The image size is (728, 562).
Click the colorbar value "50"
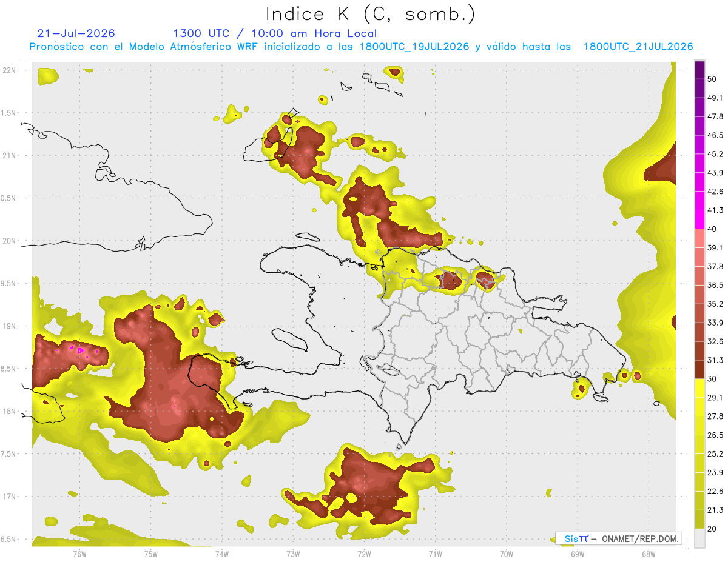[x=712, y=79]
